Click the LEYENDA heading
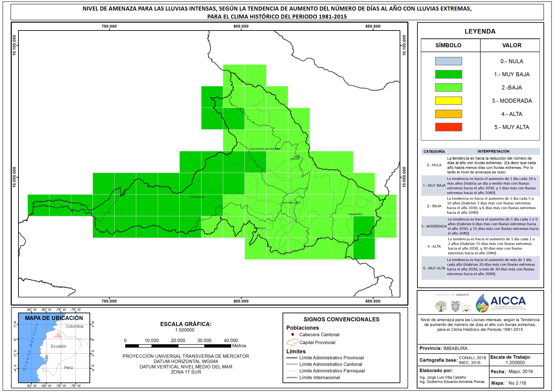The height and width of the screenshot is (392, 554). pyautogui.click(x=480, y=31)
